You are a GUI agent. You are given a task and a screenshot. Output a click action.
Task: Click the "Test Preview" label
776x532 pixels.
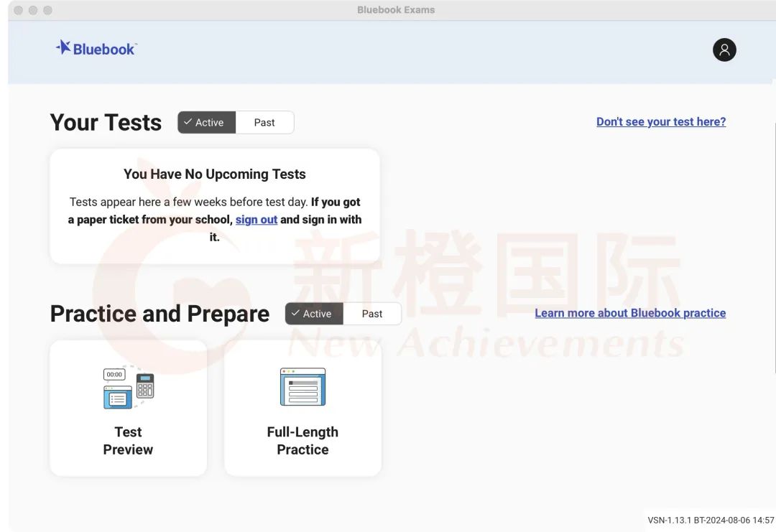pos(128,441)
